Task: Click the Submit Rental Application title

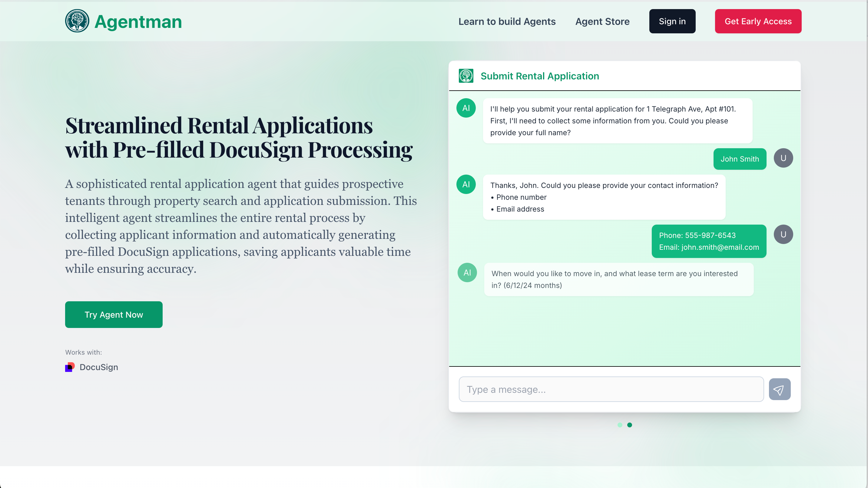Action: 539,76
